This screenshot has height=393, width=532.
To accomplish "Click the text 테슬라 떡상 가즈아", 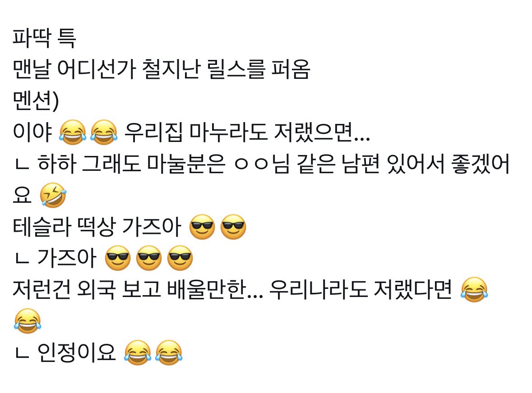I will (97, 227).
